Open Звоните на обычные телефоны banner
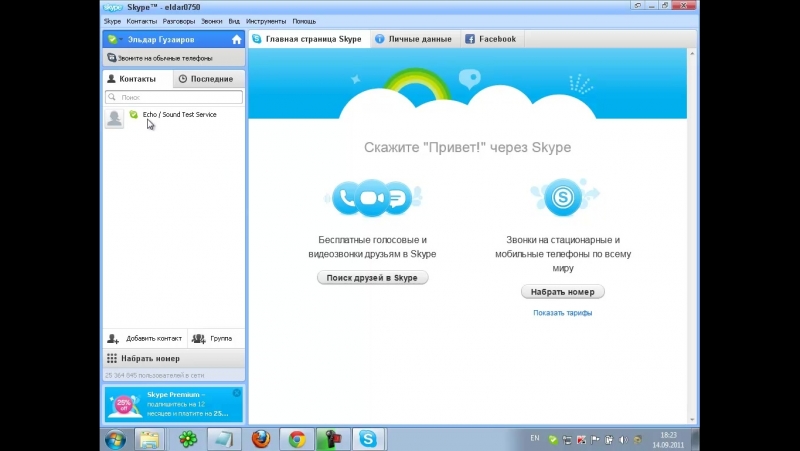 point(174,58)
